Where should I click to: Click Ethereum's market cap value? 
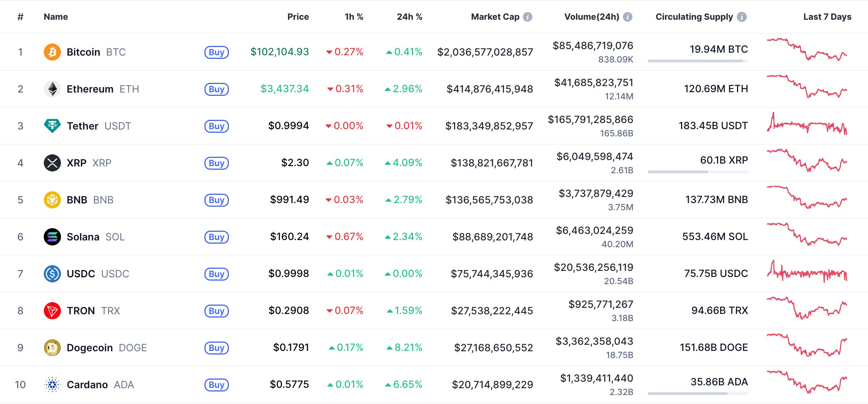[x=490, y=89]
